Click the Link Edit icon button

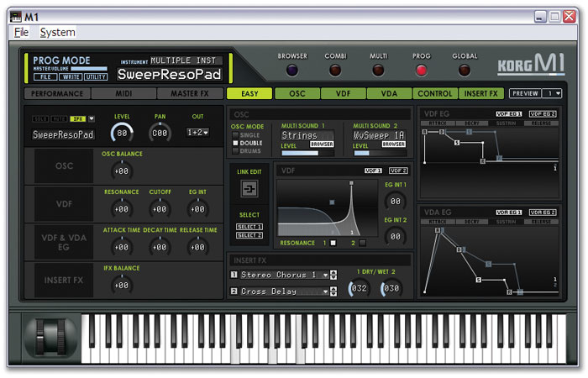click(249, 189)
